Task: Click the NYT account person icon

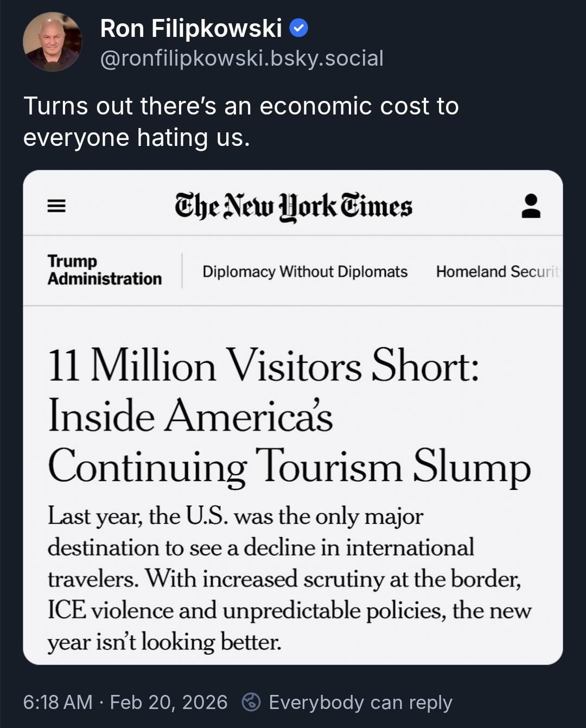Action: [x=531, y=206]
